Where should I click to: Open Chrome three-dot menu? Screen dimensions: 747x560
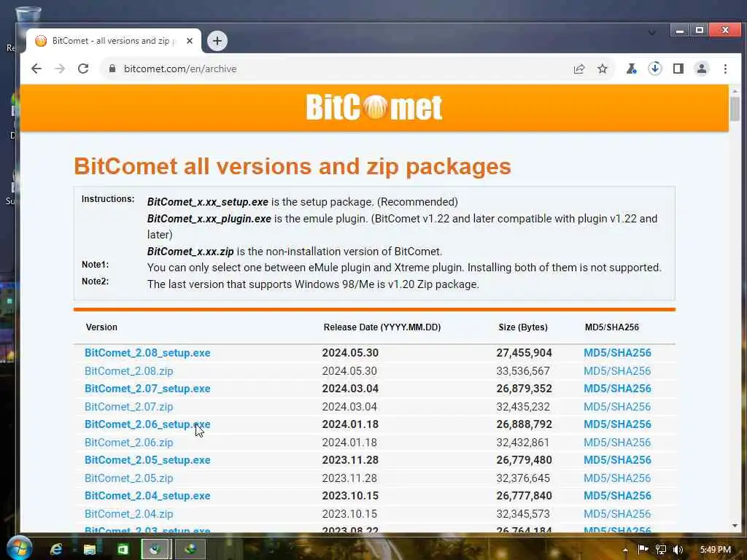pyautogui.click(x=725, y=69)
